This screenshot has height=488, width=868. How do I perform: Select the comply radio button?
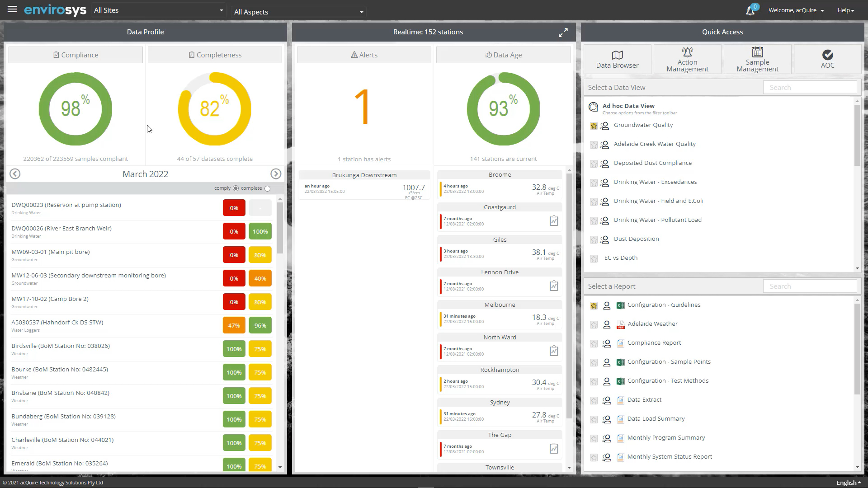[x=236, y=188]
